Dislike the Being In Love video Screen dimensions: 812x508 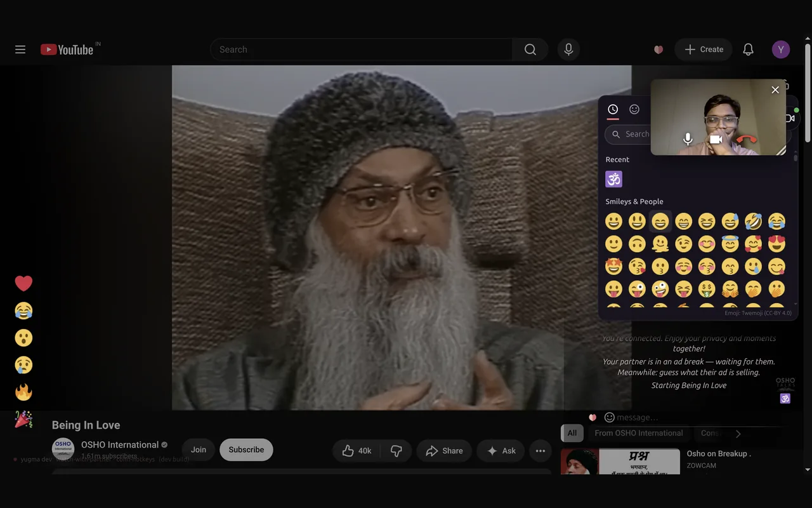tap(396, 451)
